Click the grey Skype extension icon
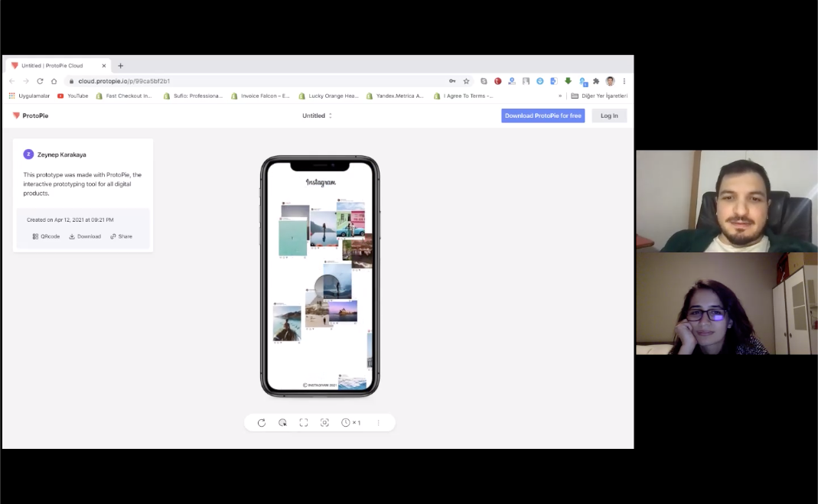818x504 pixels. 484,81
